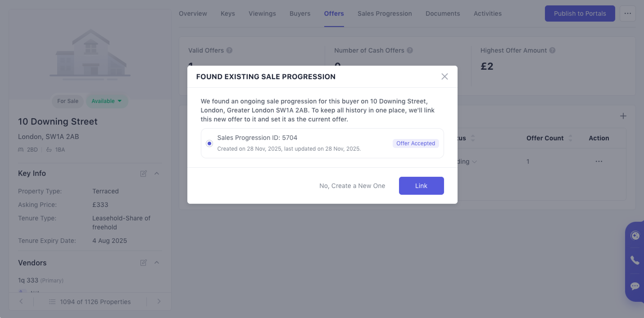Edit Key Info section pencil icon

point(143,173)
